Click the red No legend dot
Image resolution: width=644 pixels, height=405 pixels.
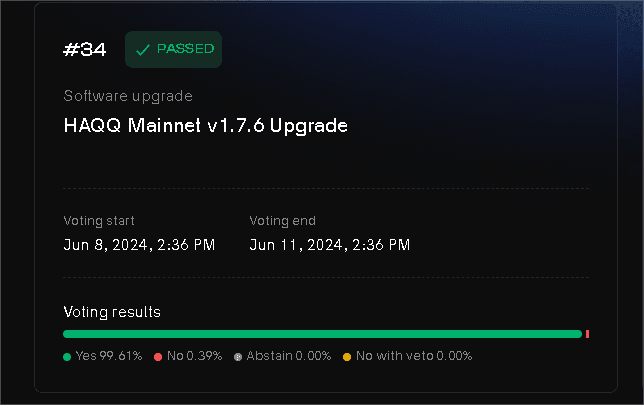pos(158,356)
